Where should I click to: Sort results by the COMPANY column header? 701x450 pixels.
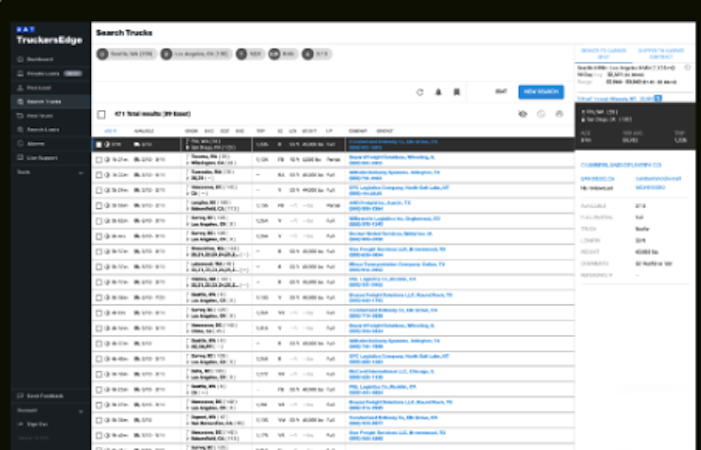[x=358, y=131]
